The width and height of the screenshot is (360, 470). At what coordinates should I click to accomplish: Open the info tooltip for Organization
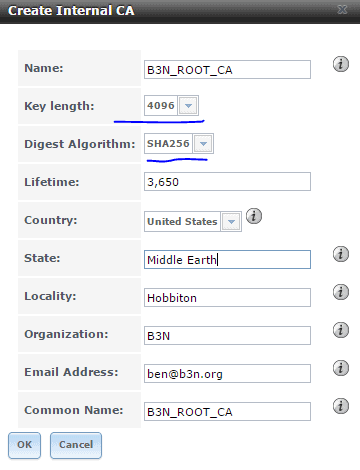pyautogui.click(x=341, y=330)
